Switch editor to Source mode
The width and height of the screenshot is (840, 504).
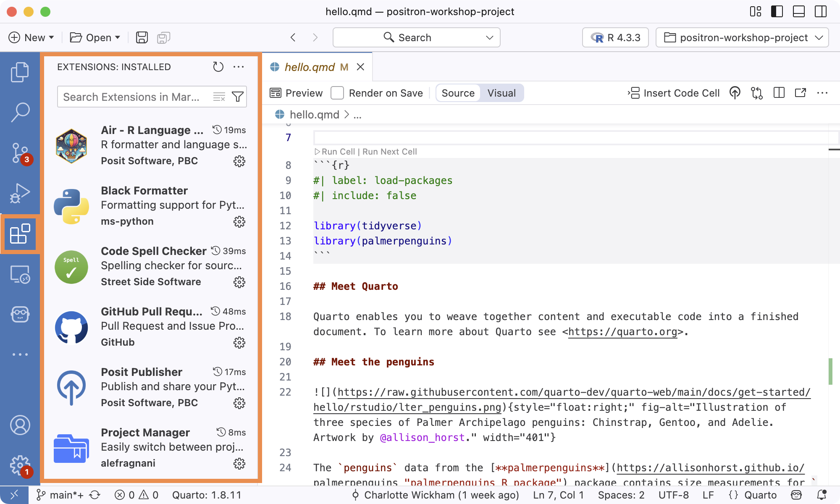(458, 93)
